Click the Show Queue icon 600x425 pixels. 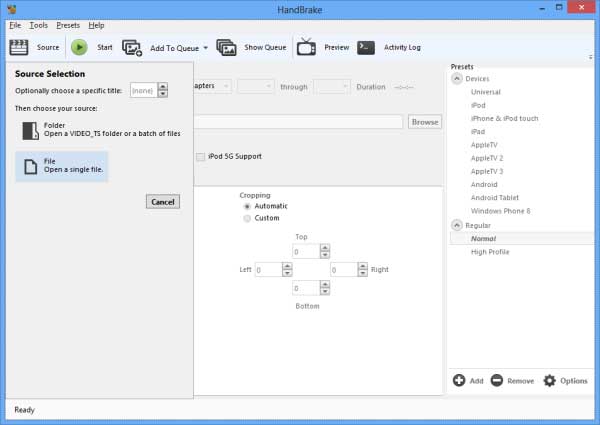coord(226,48)
